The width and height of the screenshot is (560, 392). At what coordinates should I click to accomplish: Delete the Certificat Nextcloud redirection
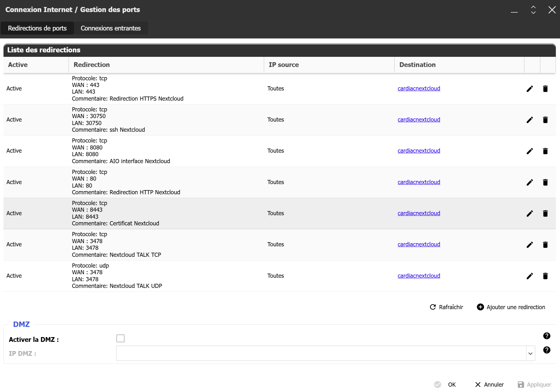545,214
